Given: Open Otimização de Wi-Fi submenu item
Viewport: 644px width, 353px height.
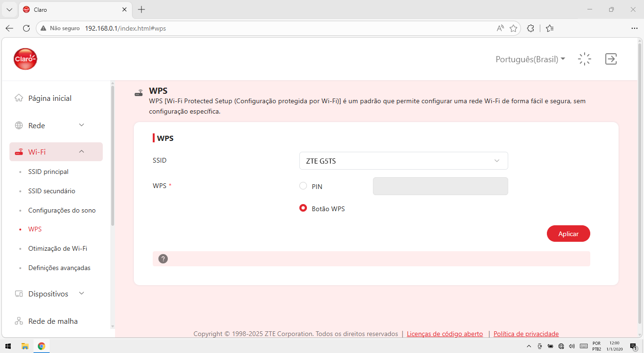Looking at the screenshot, I should click(58, 248).
